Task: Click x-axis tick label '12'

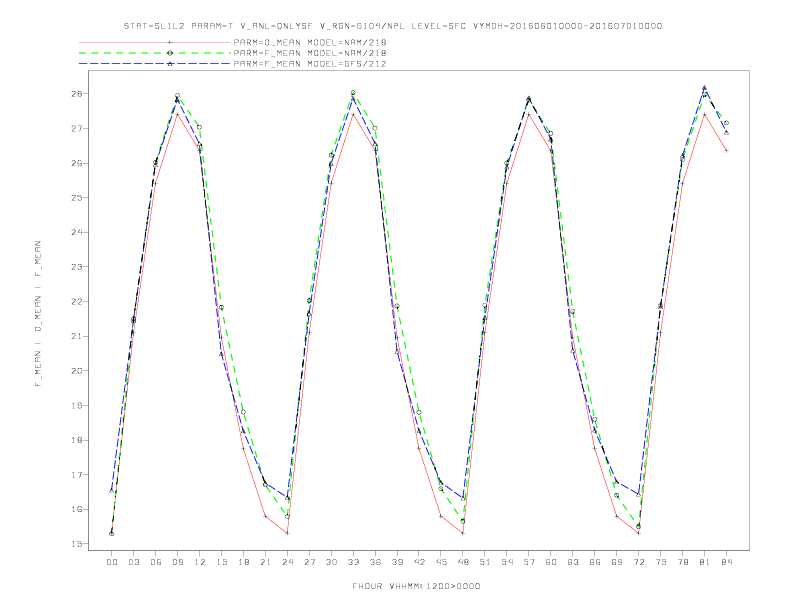Action: pyautogui.click(x=200, y=562)
